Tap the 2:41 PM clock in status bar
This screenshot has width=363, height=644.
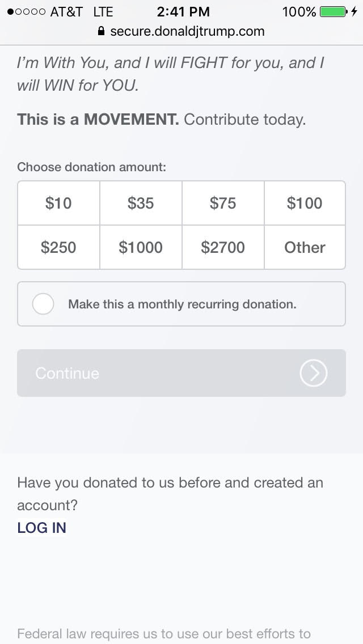183,11
